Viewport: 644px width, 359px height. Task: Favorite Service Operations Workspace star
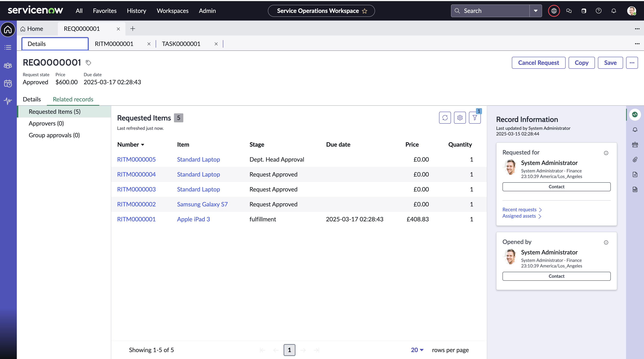tap(365, 11)
